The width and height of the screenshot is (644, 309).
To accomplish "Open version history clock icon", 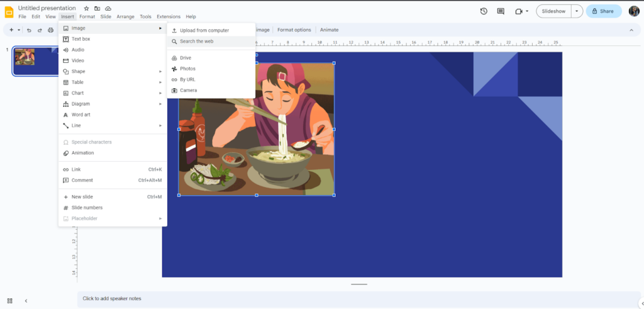I will click(x=483, y=11).
